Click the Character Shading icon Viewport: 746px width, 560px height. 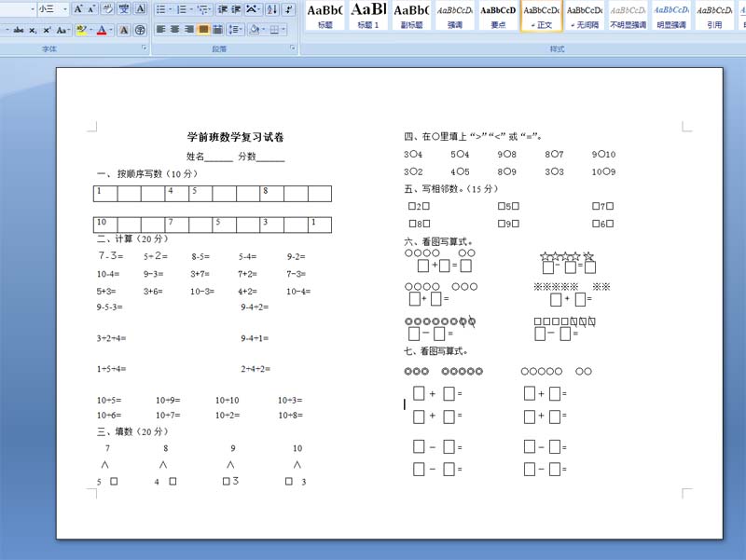pos(124,30)
